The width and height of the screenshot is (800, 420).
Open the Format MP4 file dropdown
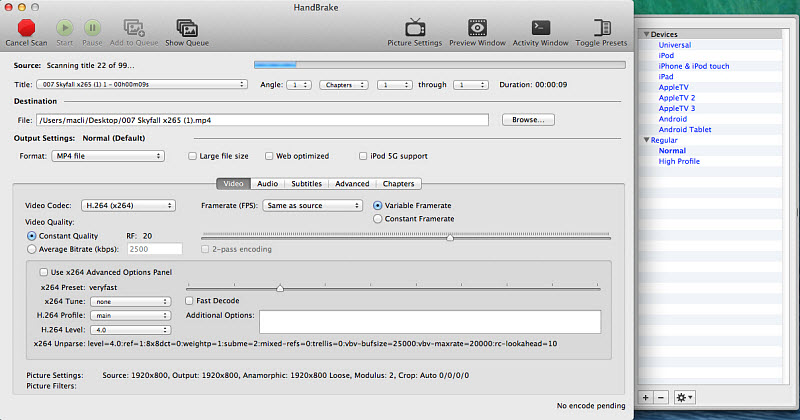click(x=108, y=156)
